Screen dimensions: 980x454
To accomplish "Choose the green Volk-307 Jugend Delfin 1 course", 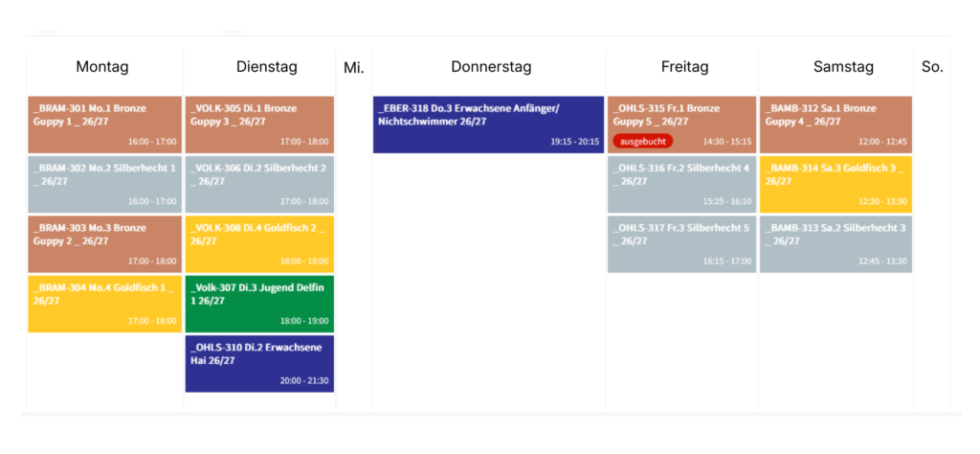I will 259,304.
